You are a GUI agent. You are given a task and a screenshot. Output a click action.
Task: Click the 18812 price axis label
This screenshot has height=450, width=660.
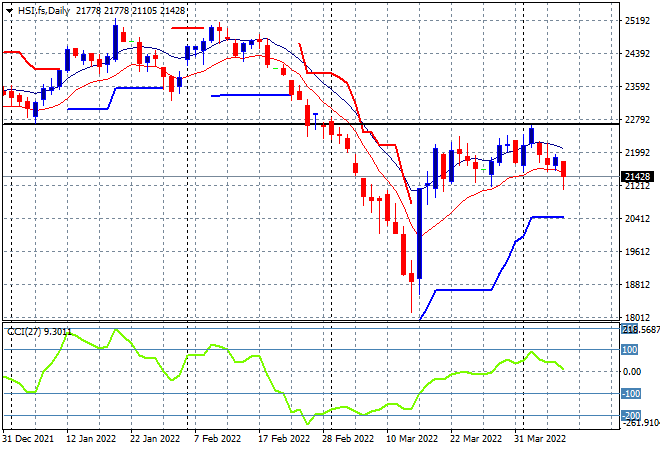(x=637, y=285)
